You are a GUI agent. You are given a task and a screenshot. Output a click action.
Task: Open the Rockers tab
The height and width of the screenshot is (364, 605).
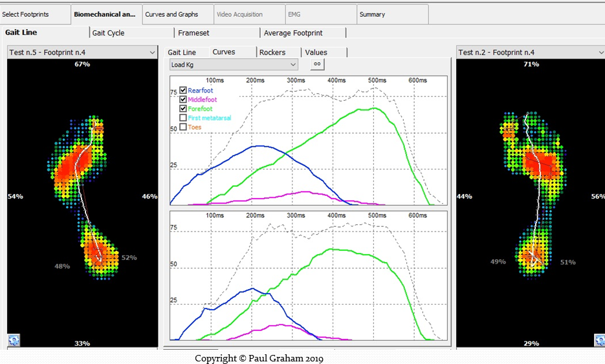tap(279, 52)
